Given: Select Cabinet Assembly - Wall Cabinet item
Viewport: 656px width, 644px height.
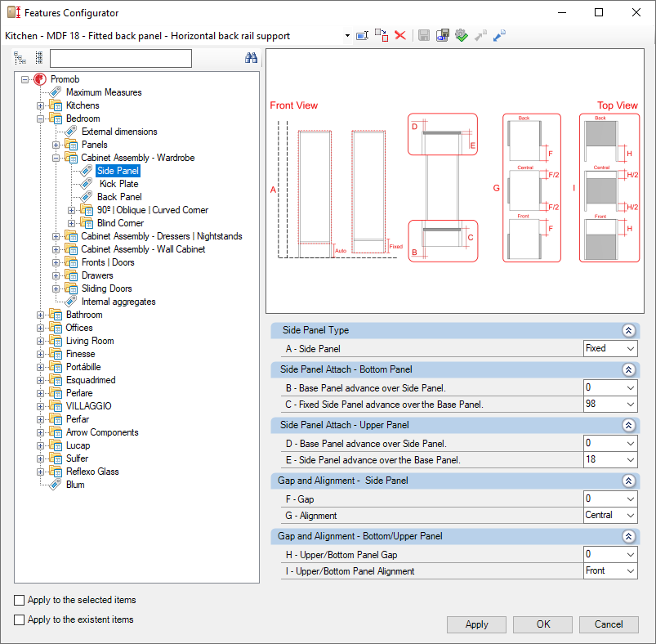Looking at the screenshot, I should click(x=143, y=249).
